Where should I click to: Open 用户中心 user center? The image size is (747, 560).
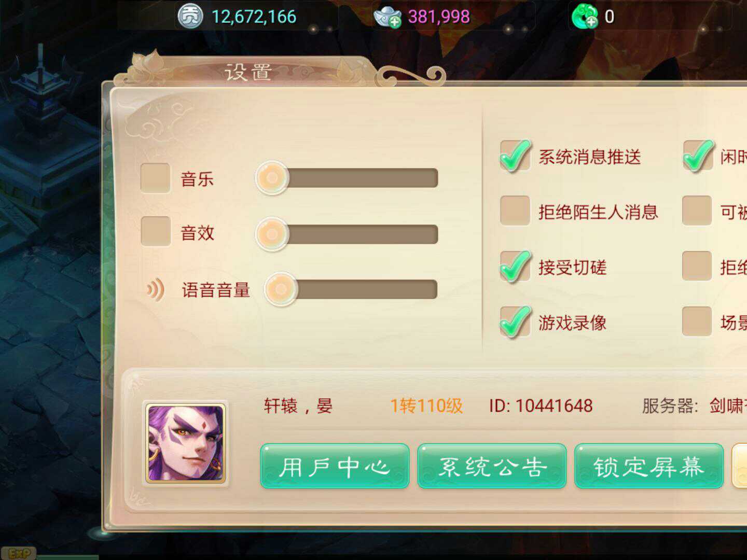click(335, 466)
